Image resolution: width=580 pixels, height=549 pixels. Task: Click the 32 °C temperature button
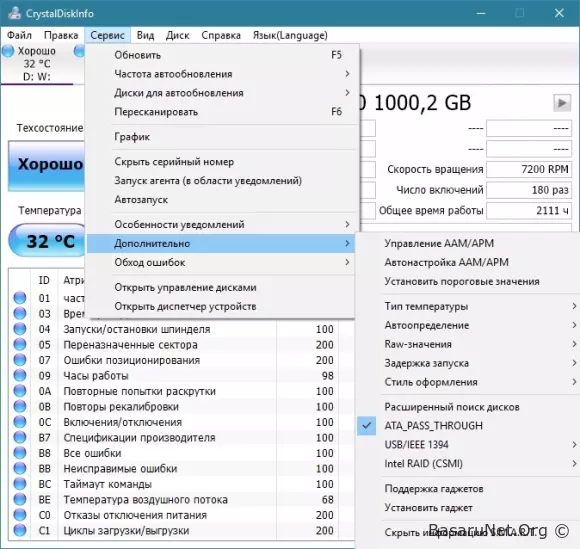pos(47,241)
